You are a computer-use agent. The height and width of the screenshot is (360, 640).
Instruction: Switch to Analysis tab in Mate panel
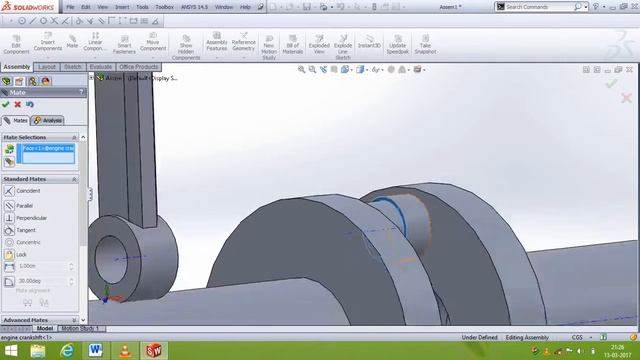tap(48, 120)
